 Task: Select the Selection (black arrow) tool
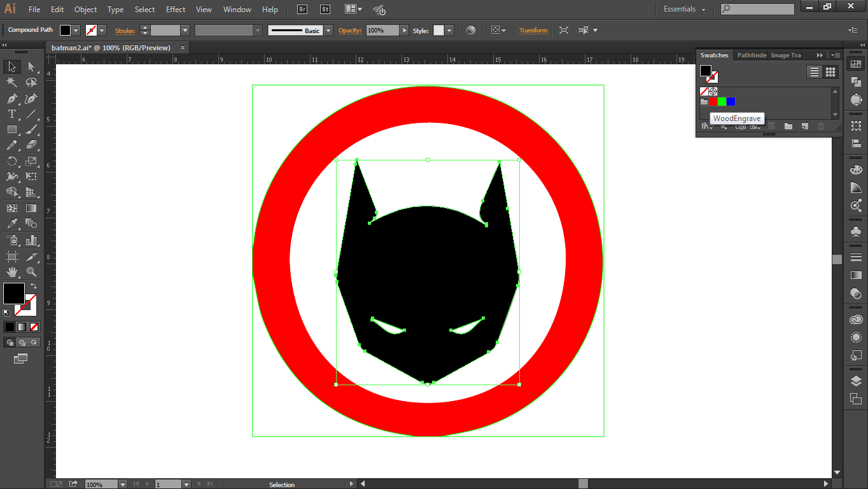(x=12, y=67)
